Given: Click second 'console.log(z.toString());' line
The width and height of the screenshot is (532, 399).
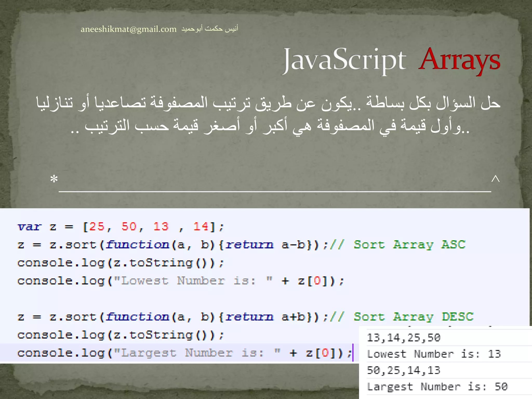Looking at the screenshot, I should (121, 335).
